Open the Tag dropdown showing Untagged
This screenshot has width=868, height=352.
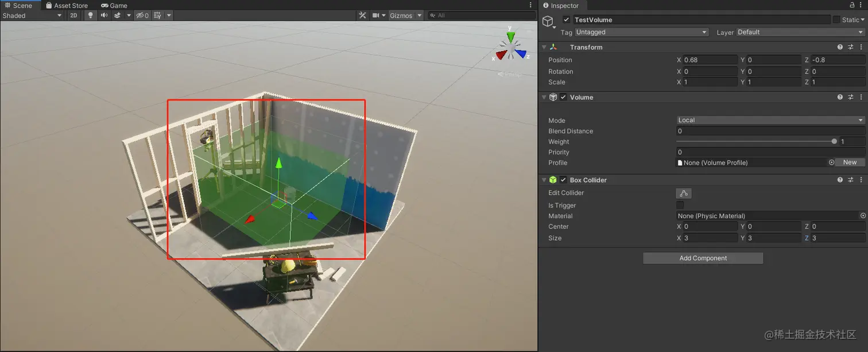pyautogui.click(x=641, y=32)
